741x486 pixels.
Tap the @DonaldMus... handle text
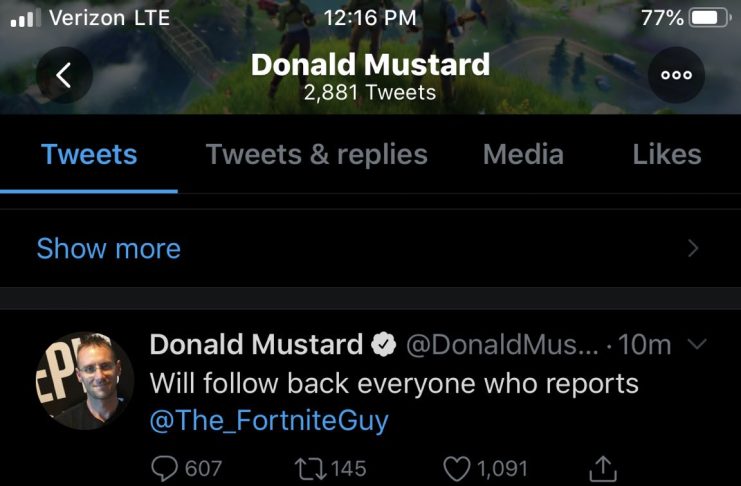[502, 345]
